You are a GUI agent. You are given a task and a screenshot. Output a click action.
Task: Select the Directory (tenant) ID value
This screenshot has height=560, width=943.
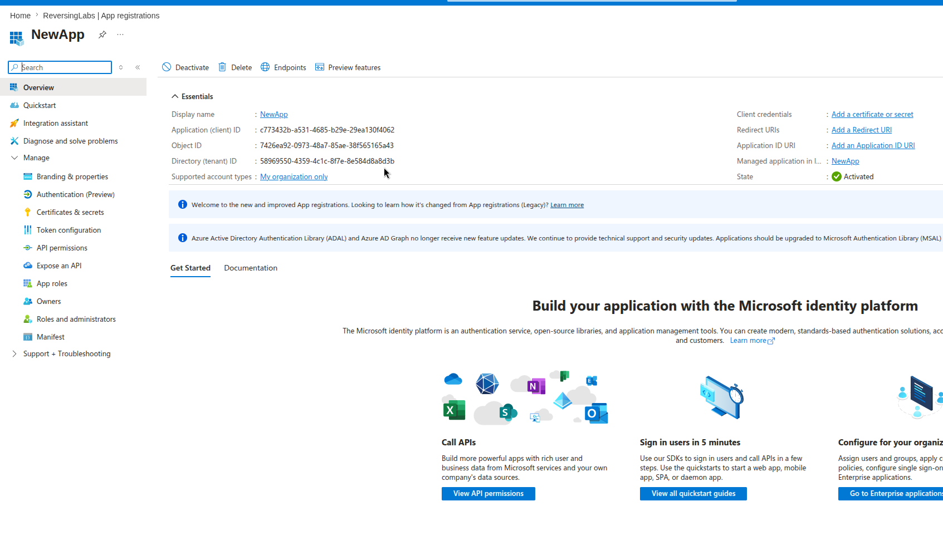327,161
